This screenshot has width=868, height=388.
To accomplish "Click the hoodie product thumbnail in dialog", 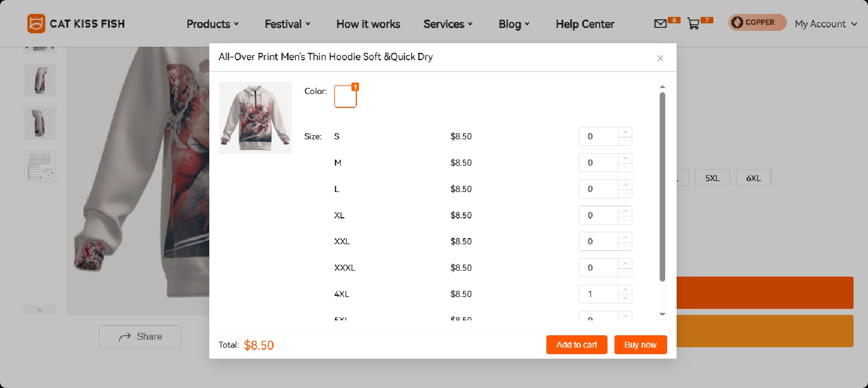I will (x=255, y=118).
